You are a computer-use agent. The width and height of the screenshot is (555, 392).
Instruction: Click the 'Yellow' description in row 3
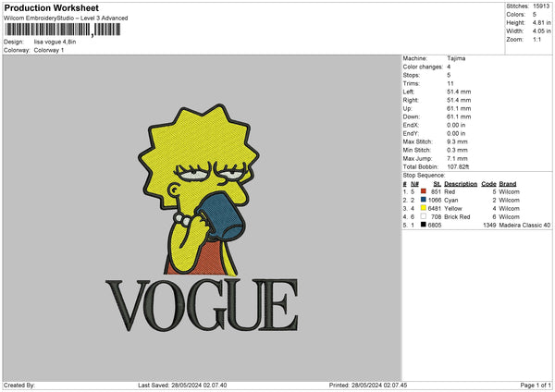pos(452,208)
